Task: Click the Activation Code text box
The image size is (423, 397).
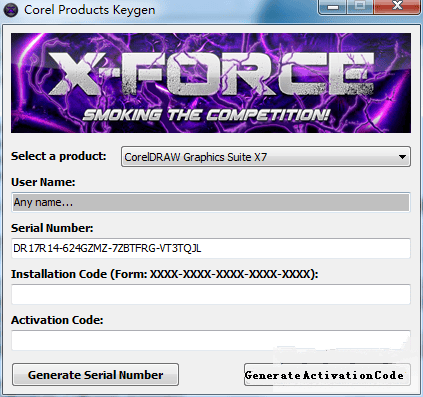Action: coord(211,340)
